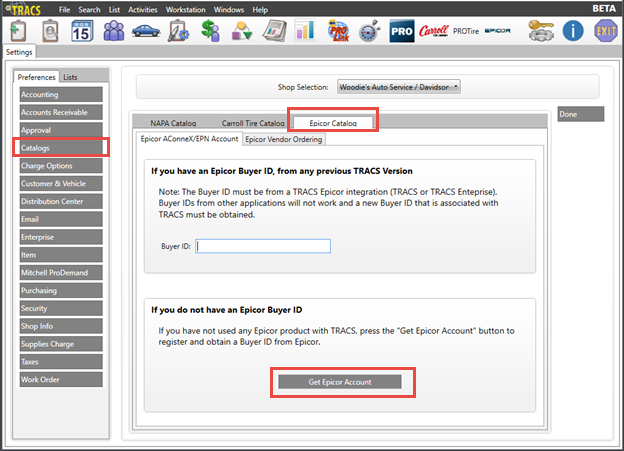Open the List menu
The image size is (624, 451).
tap(114, 10)
